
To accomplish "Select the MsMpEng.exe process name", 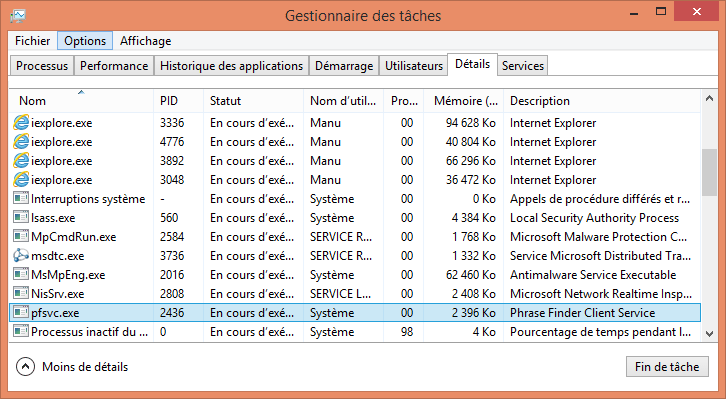I will (x=68, y=275).
